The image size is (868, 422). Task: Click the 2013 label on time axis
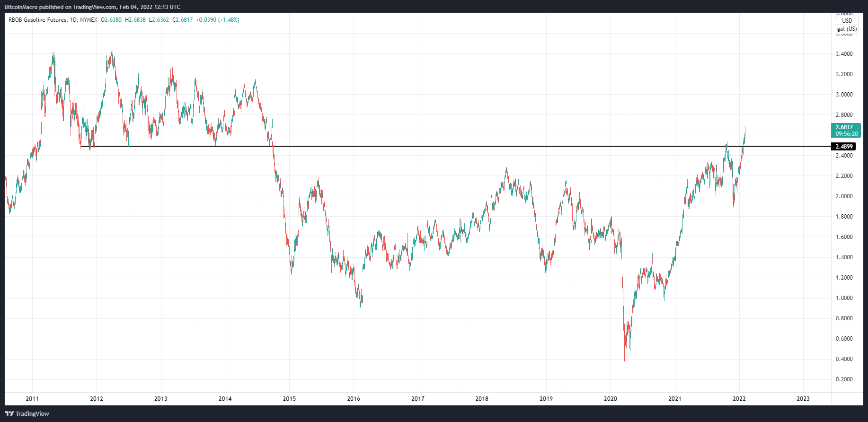(161, 399)
